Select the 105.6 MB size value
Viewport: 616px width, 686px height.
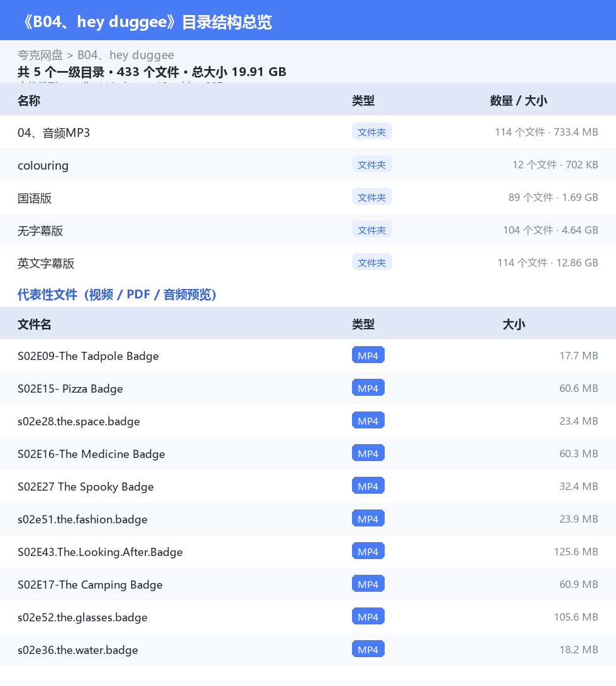[x=576, y=617]
